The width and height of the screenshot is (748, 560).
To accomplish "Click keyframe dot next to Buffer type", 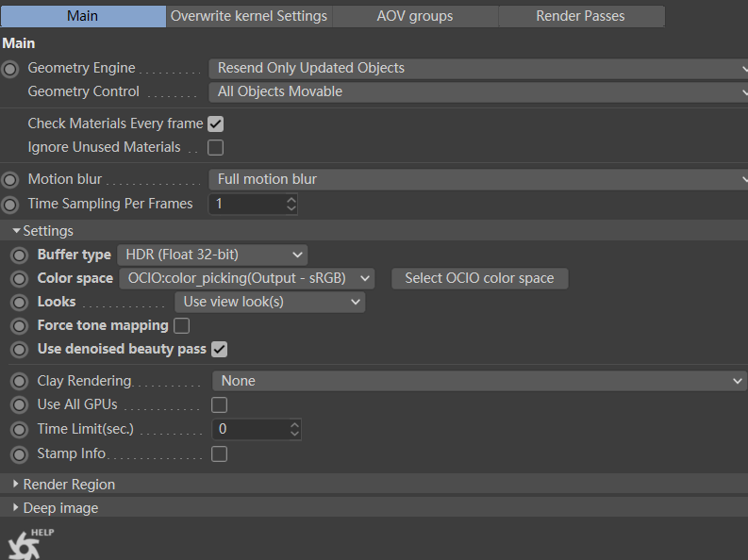I will 19,255.
